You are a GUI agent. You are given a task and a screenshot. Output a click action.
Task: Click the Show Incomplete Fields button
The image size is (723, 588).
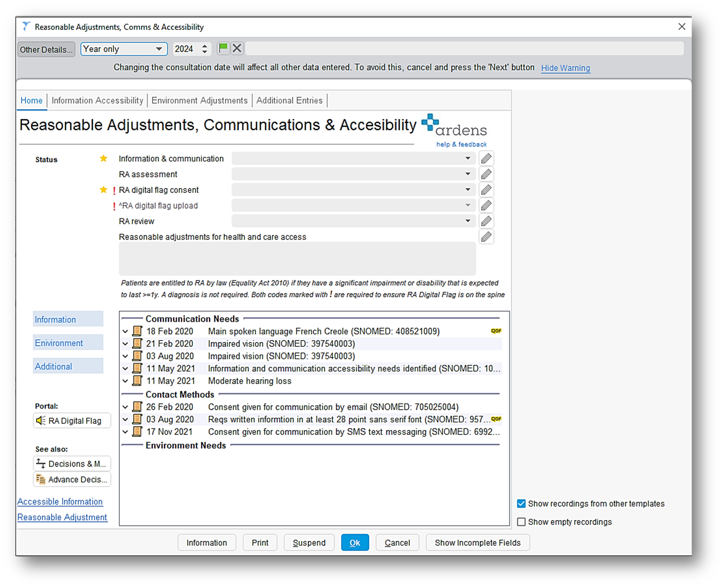[478, 542]
